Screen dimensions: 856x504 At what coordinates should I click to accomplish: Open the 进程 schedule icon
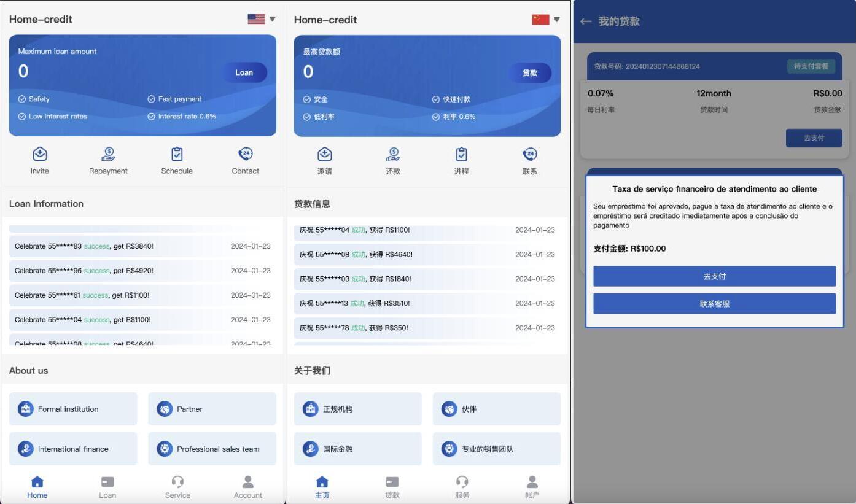[461, 154]
